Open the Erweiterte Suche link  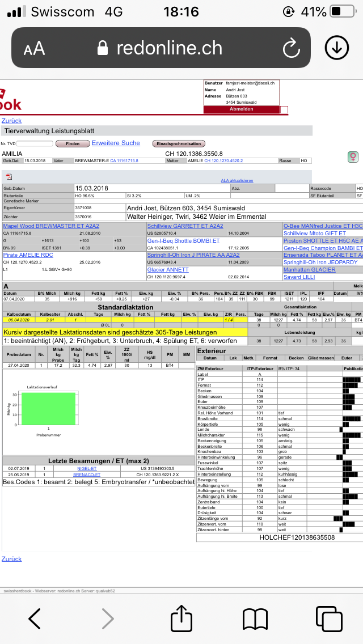coord(116,143)
